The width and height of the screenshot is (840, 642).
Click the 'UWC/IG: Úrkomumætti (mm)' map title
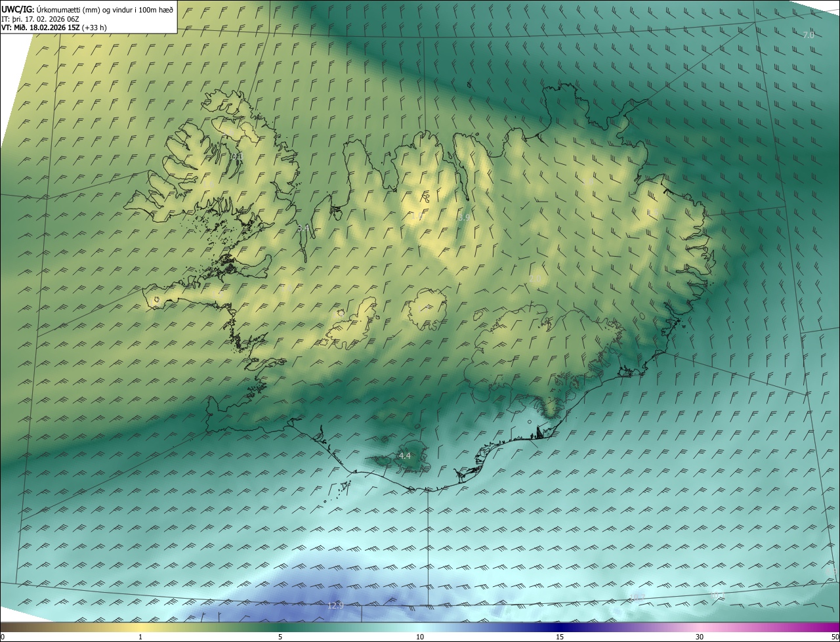click(87, 9)
